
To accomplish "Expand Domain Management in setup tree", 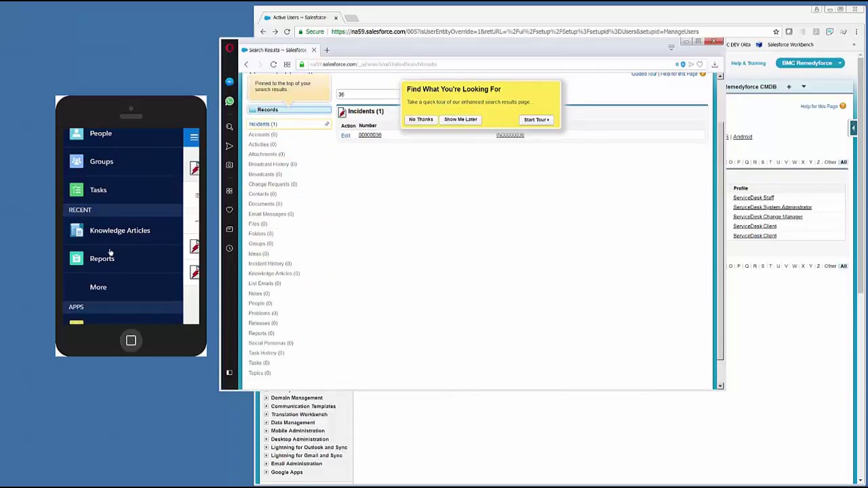I will pos(266,398).
